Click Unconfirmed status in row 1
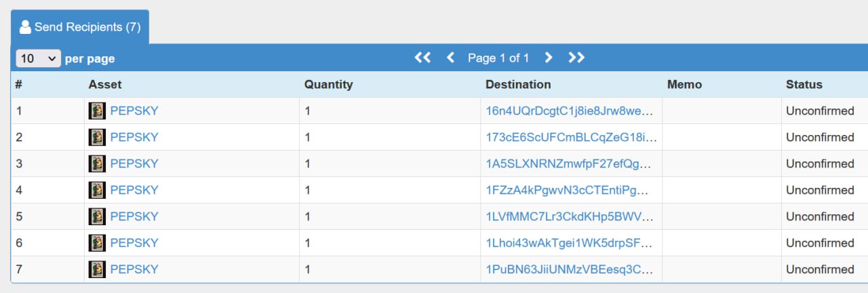This screenshot has height=293, width=868. [820, 111]
